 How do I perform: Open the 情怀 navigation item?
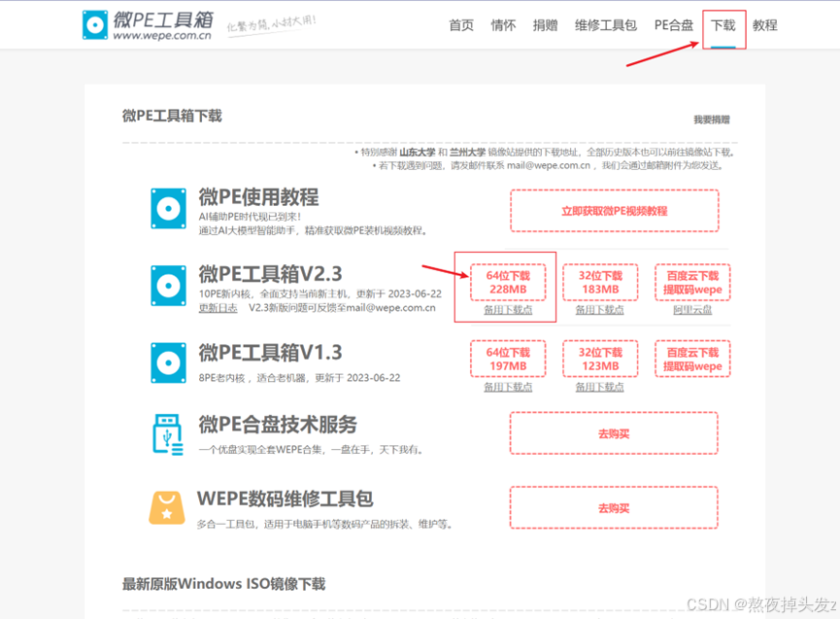[503, 25]
